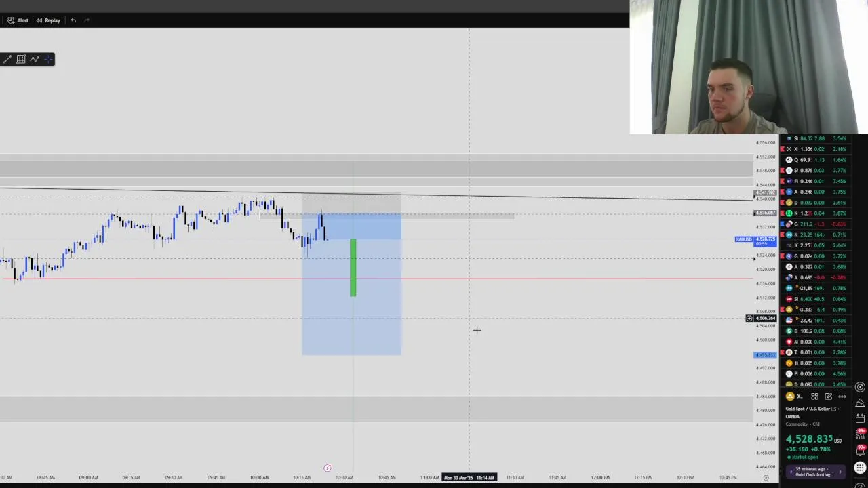Toggle the red flag on the 3.77% row

(x=782, y=170)
